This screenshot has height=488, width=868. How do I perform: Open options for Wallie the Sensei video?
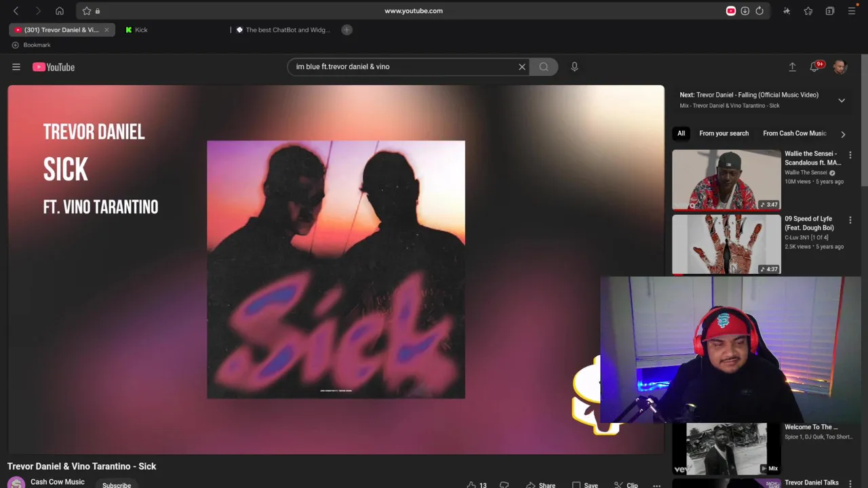850,155
